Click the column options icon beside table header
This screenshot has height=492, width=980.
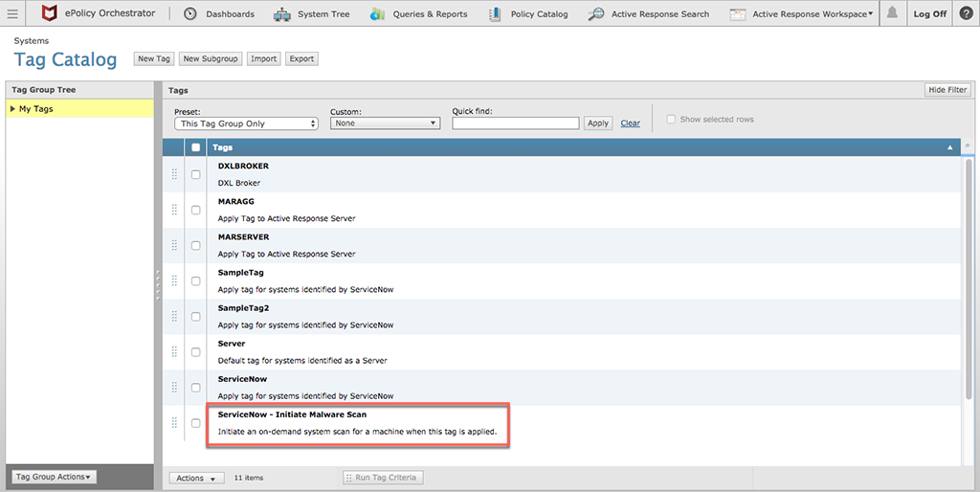pyautogui.click(x=969, y=146)
